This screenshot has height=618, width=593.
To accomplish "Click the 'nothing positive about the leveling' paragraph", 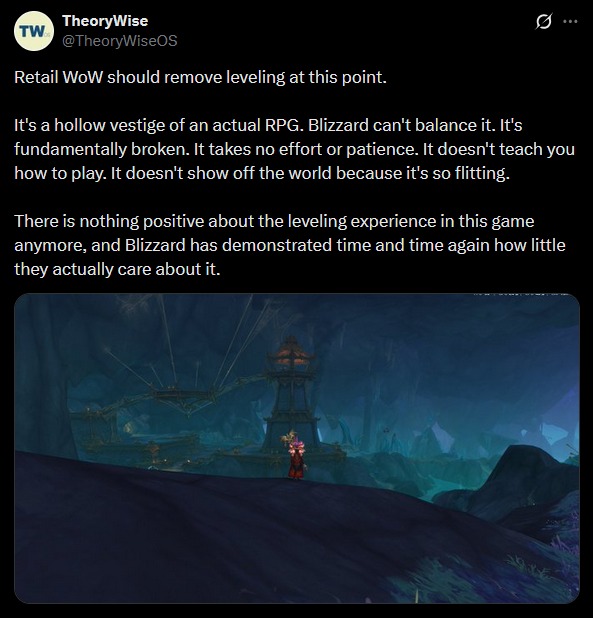I will (290, 245).
